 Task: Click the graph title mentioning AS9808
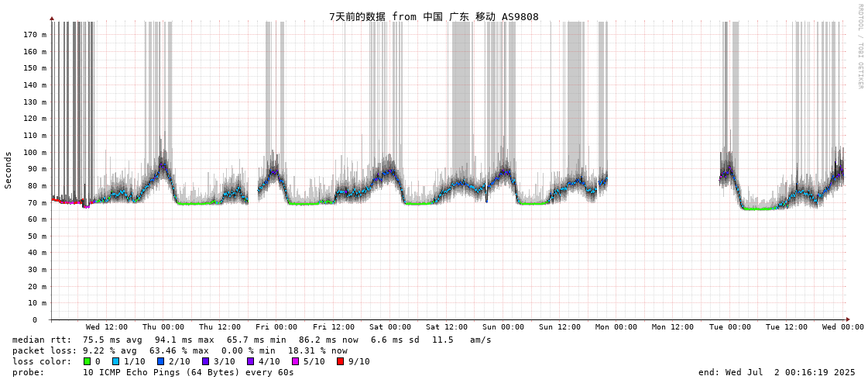click(x=434, y=16)
